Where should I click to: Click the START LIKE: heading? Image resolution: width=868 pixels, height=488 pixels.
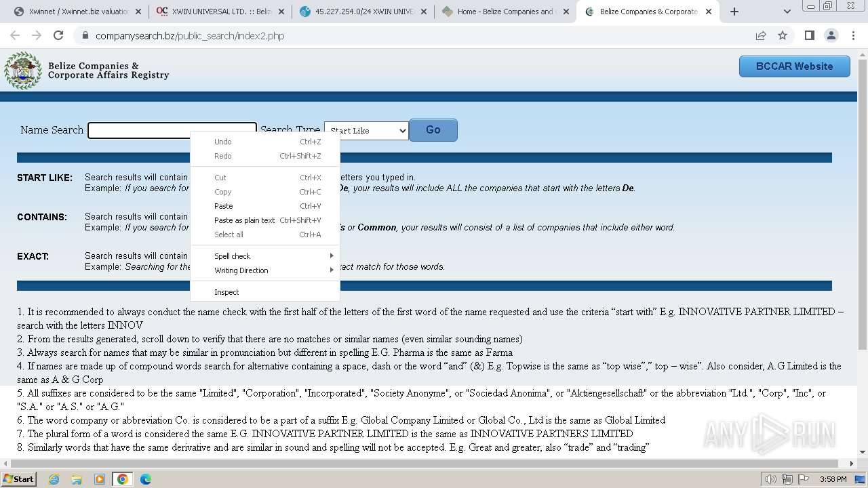coord(45,178)
